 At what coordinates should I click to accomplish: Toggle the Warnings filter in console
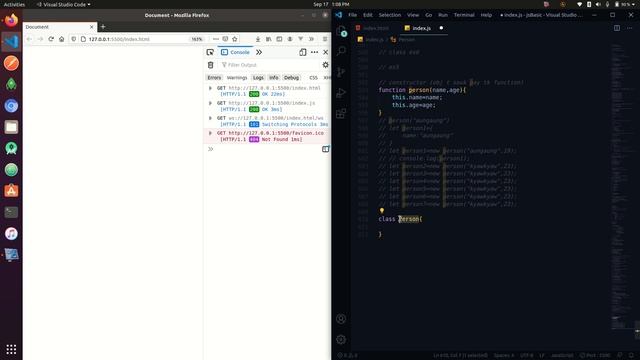[237, 78]
